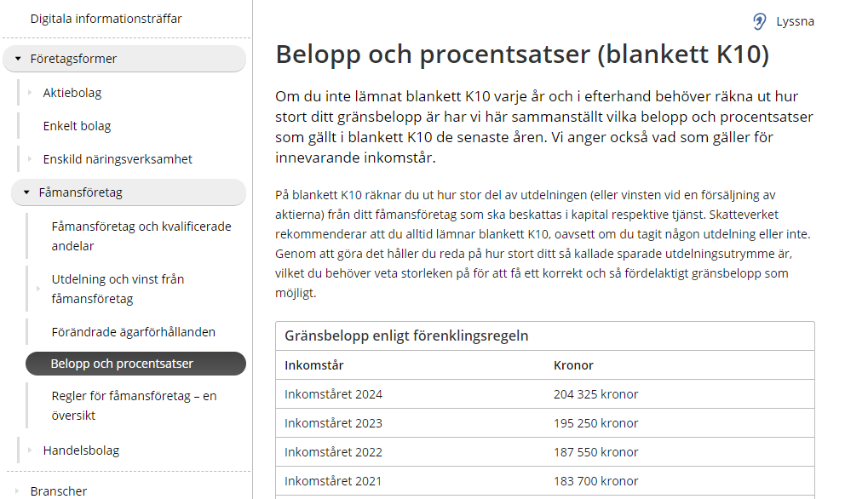Collapse the Fåmansföretag section arrow
868x499 pixels.
[x=27, y=193]
